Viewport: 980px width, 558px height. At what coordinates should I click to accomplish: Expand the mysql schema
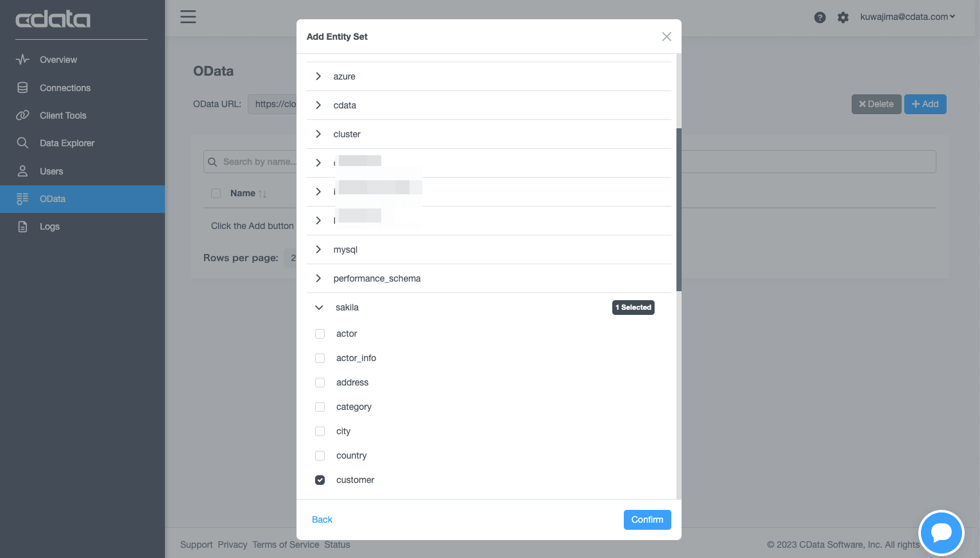(318, 249)
